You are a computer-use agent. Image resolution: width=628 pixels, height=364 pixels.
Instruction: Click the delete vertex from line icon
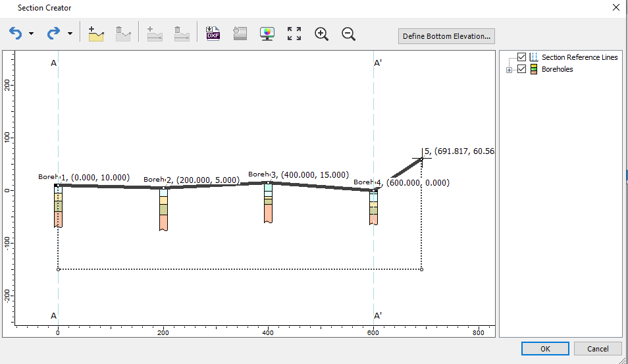pyautogui.click(x=182, y=34)
